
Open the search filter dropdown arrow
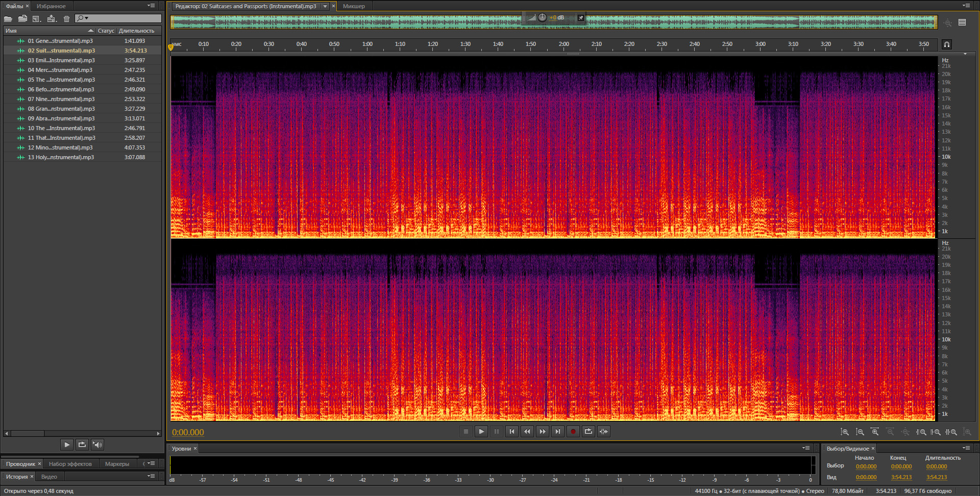pyautogui.click(x=87, y=18)
